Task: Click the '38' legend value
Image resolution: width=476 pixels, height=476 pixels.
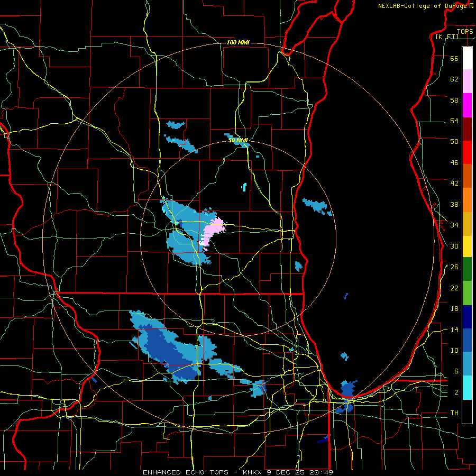Action: [454, 204]
